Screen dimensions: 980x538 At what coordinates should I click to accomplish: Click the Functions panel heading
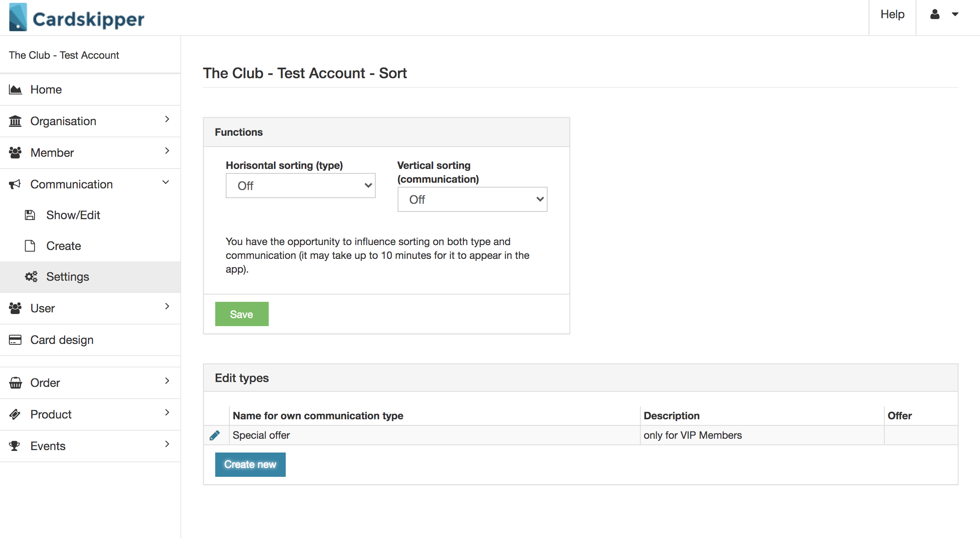coord(239,132)
